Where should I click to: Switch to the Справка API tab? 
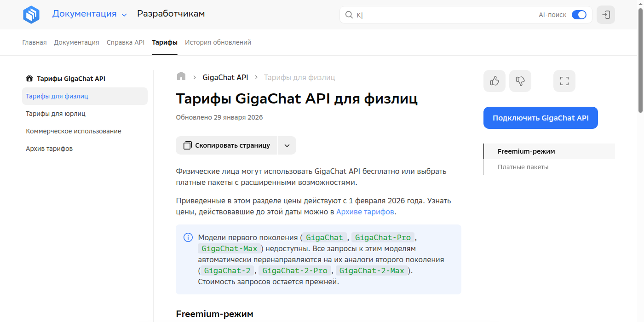[125, 42]
